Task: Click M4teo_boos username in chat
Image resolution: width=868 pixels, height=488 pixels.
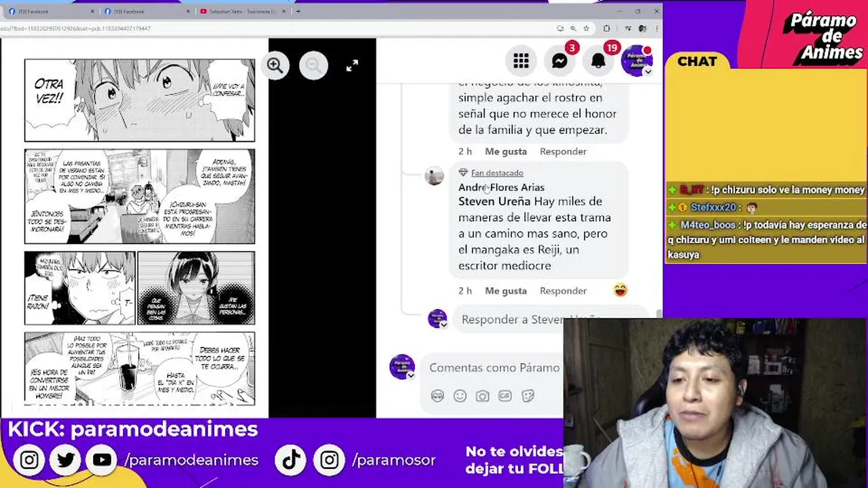Action: [x=708, y=225]
